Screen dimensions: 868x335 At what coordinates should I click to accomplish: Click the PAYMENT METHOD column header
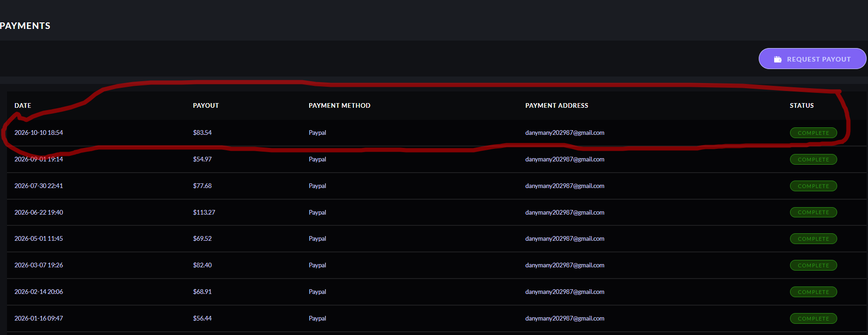coord(339,105)
